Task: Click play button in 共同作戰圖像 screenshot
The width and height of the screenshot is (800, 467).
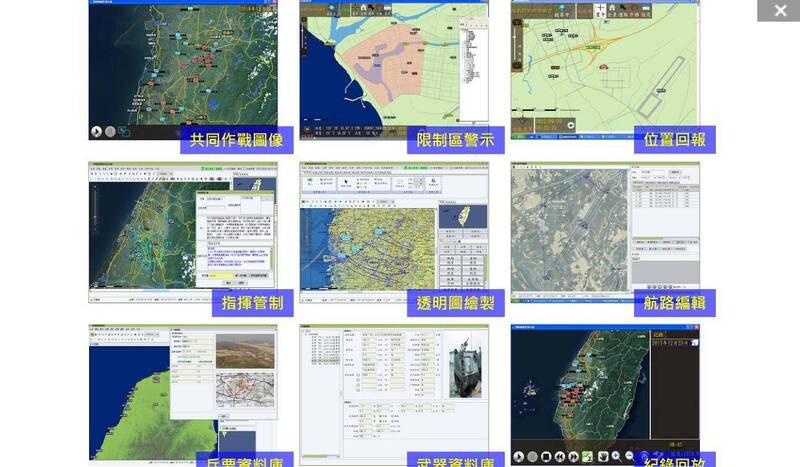Action: point(96,132)
